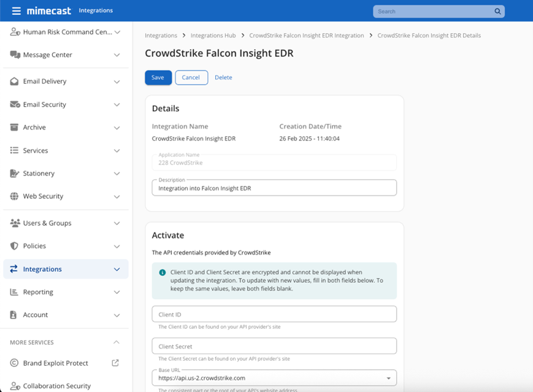The height and width of the screenshot is (392, 533).
Task: Click the Reporting chart icon
Action: [x=14, y=292]
